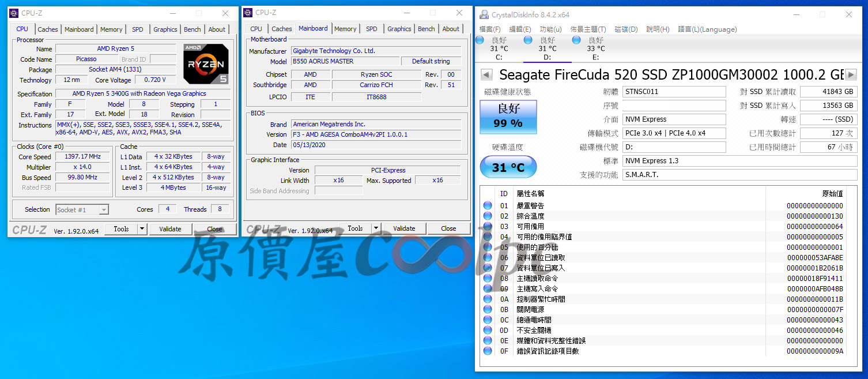The width and height of the screenshot is (868, 379).
Task: Click the CrystalDiskInfo title bar icon
Action: (484, 15)
